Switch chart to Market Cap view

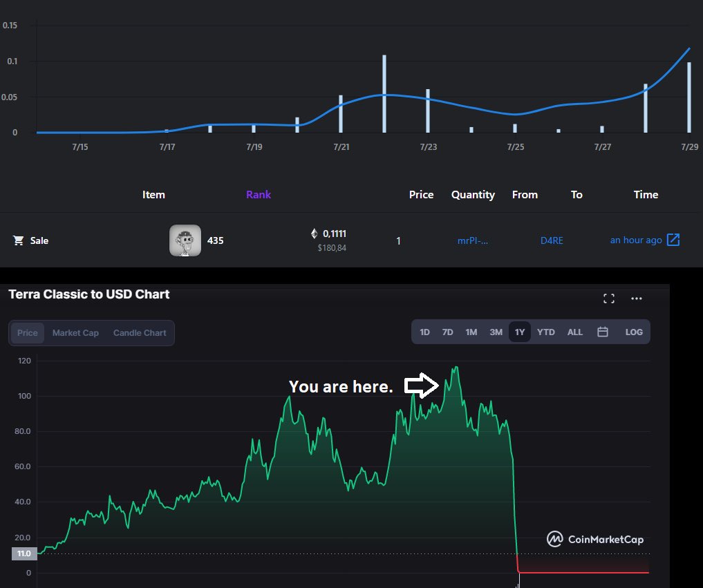point(75,332)
